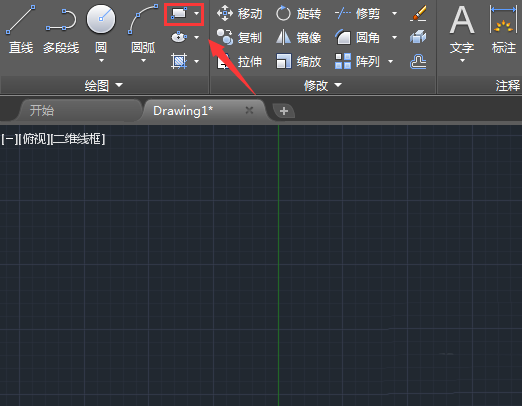Open the Fillet (圆角) dropdown arrow
Screen dimensions: 522x406
[x=394, y=38]
